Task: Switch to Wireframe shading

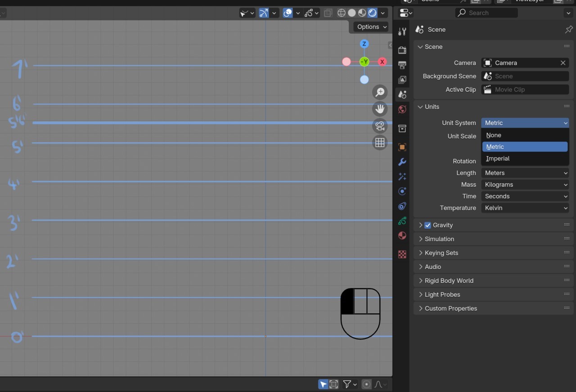Action: (x=342, y=13)
